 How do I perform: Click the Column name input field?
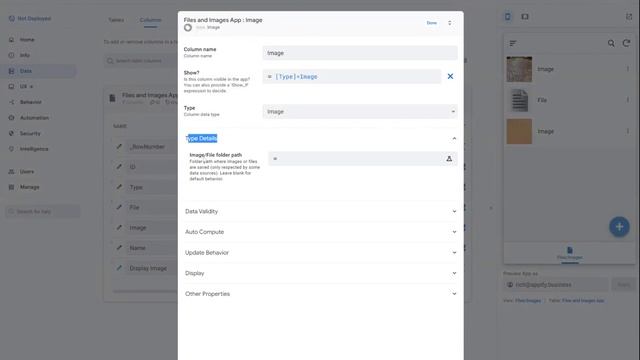[x=360, y=53]
